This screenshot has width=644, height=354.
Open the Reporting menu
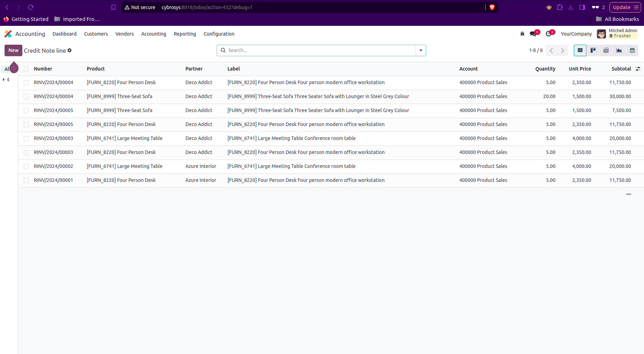point(185,34)
